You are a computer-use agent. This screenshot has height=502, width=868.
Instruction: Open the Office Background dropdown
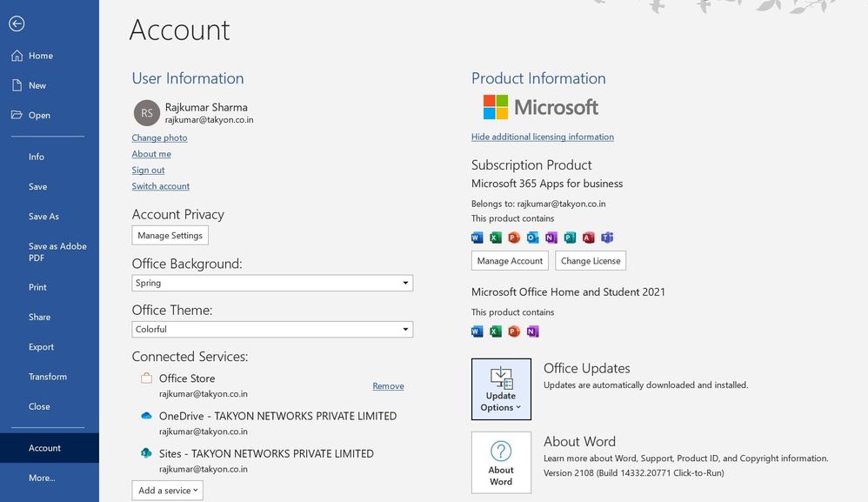click(272, 283)
